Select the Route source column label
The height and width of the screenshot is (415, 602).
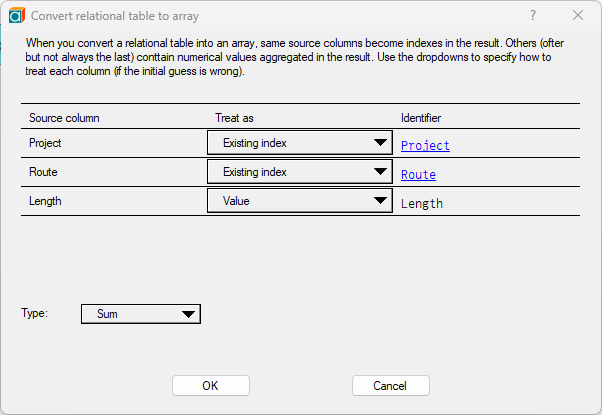43,172
